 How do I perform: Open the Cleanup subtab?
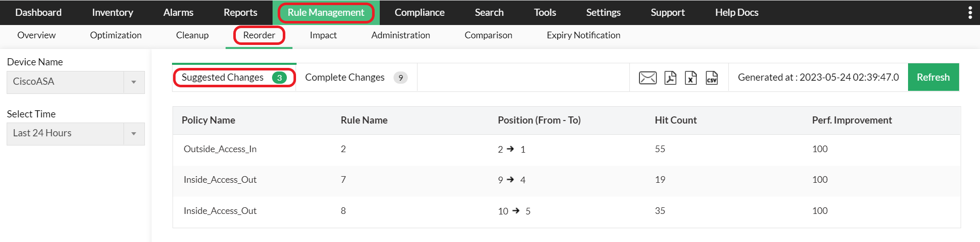point(192,35)
